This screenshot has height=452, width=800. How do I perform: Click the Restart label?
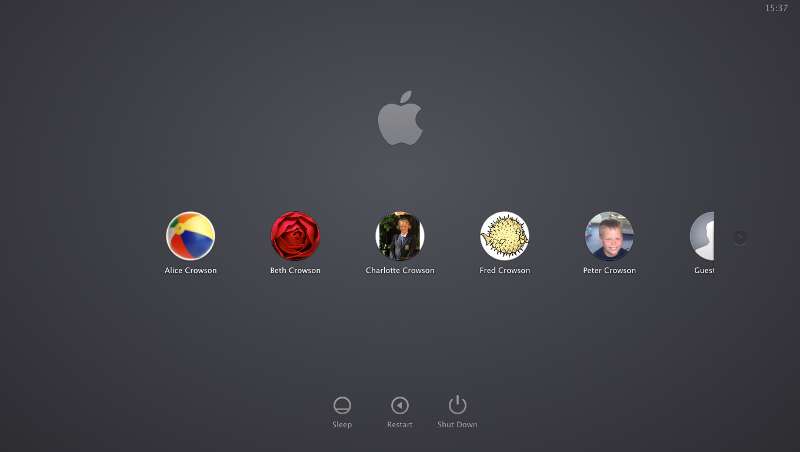click(x=399, y=424)
